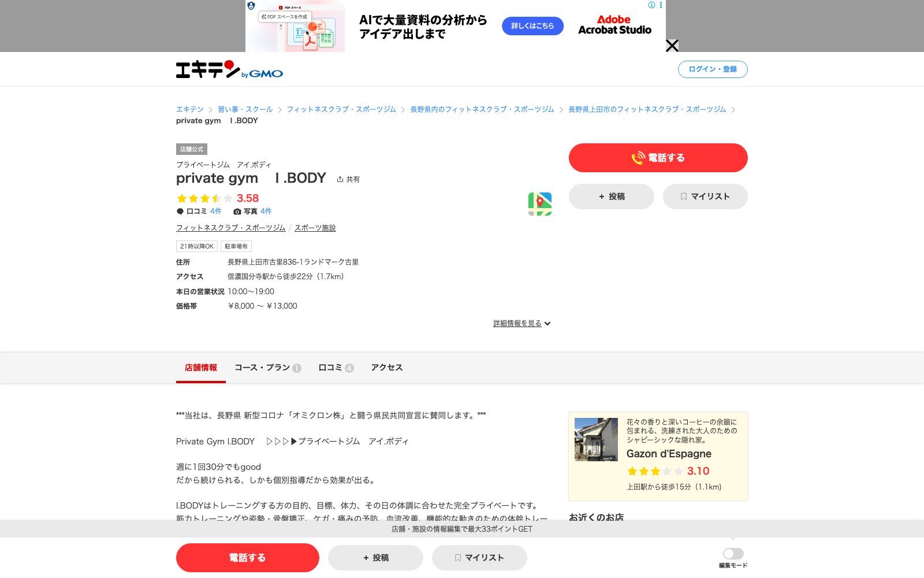Click the ログイン・登録 button
Viewport: 924px width, 578px height.
713,69
